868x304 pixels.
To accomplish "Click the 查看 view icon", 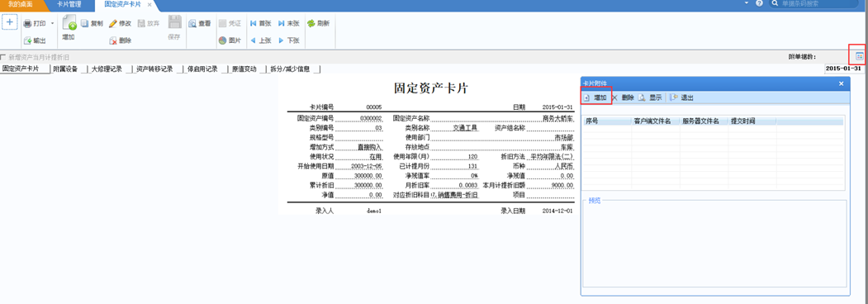I will tap(192, 24).
